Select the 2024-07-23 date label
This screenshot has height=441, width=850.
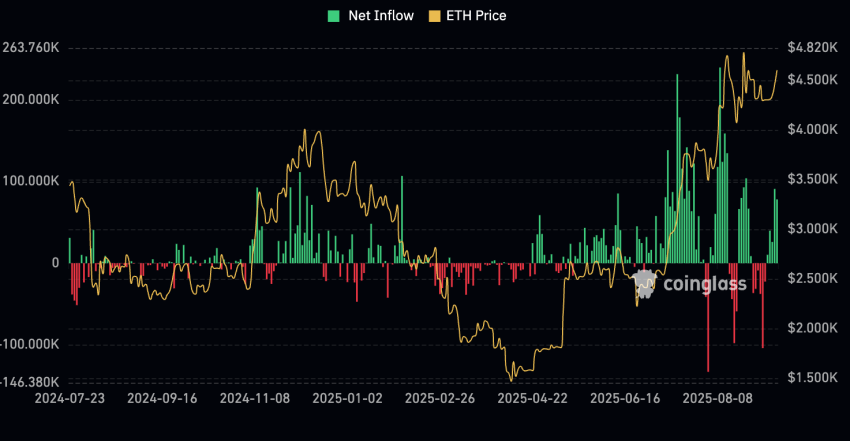coord(70,397)
